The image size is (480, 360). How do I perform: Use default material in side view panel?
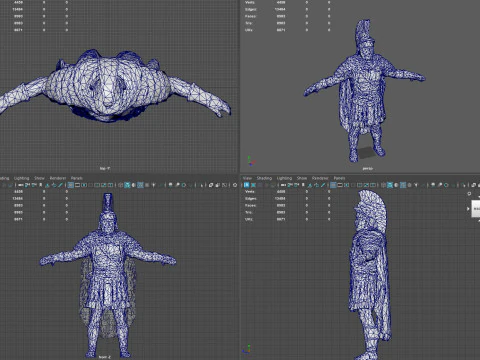click(x=396, y=185)
